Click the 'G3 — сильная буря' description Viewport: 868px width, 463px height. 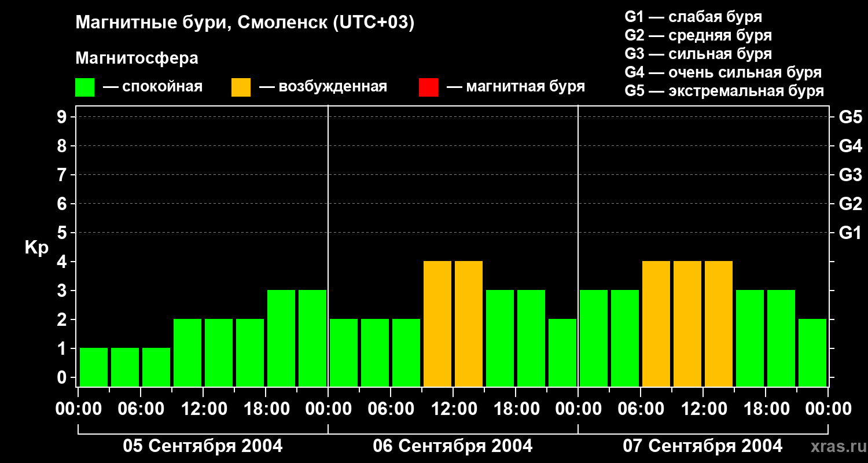(698, 54)
